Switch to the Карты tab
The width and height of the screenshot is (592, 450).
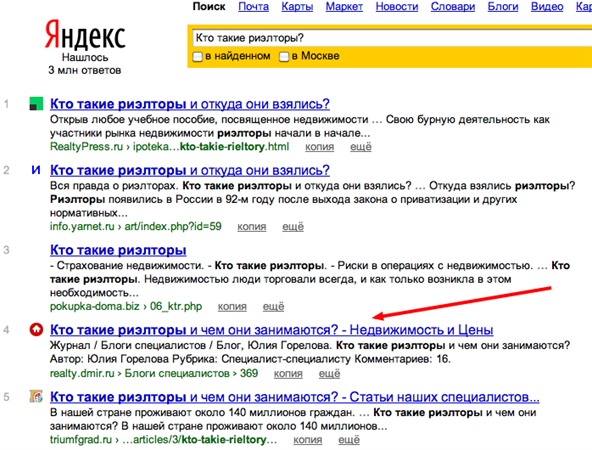pos(297,7)
